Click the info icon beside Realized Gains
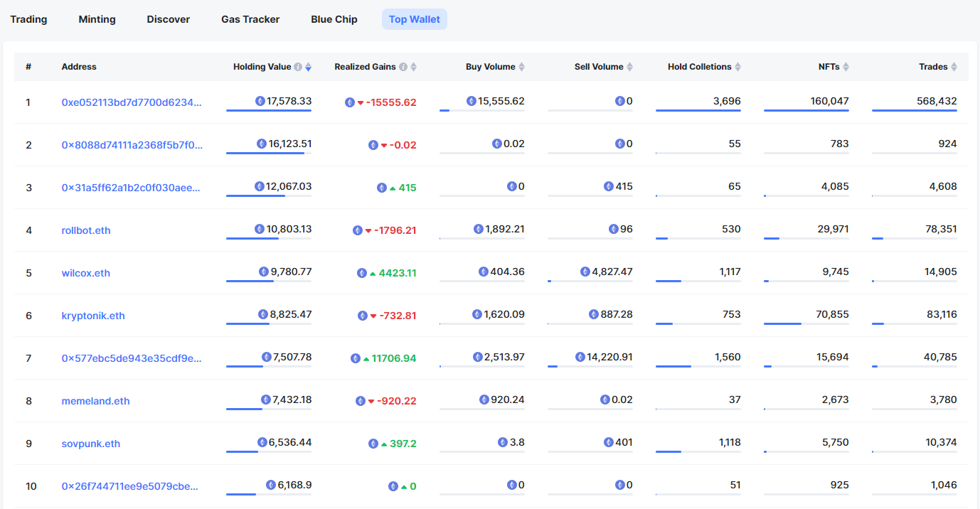Screen dimensions: 980x509 coord(403,67)
